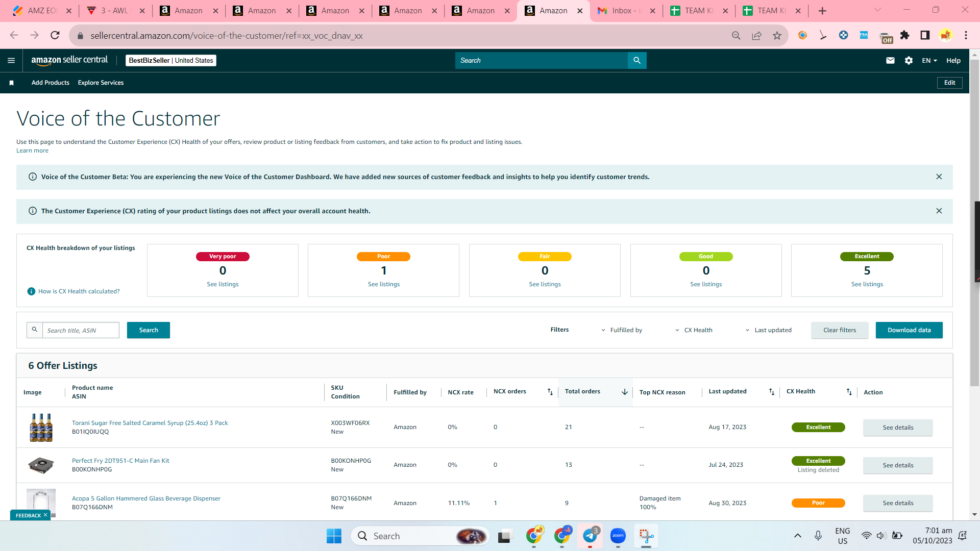See listings under the Good category
The width and height of the screenshot is (980, 551).
706,284
